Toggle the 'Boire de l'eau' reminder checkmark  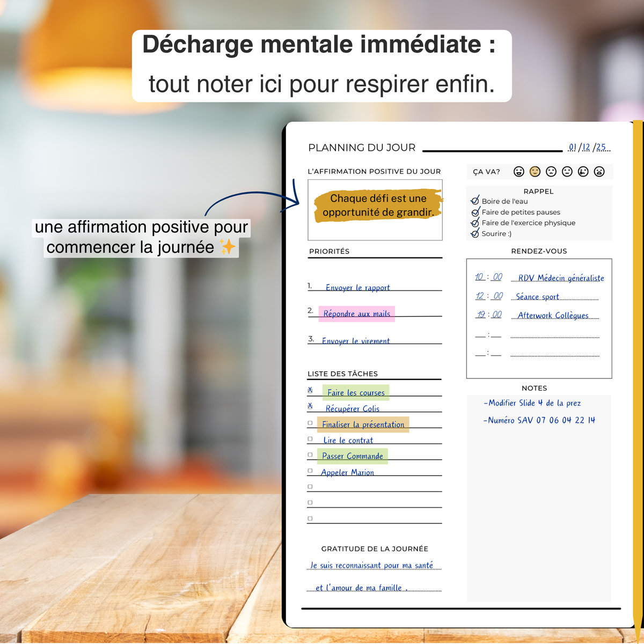pos(474,201)
